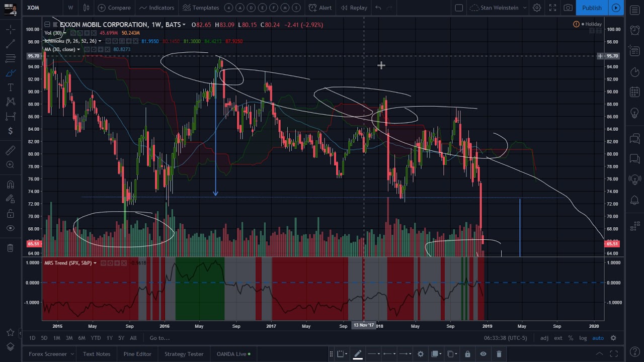Open the Go to... date dialog
This screenshot has height=362, width=644.
click(159, 338)
